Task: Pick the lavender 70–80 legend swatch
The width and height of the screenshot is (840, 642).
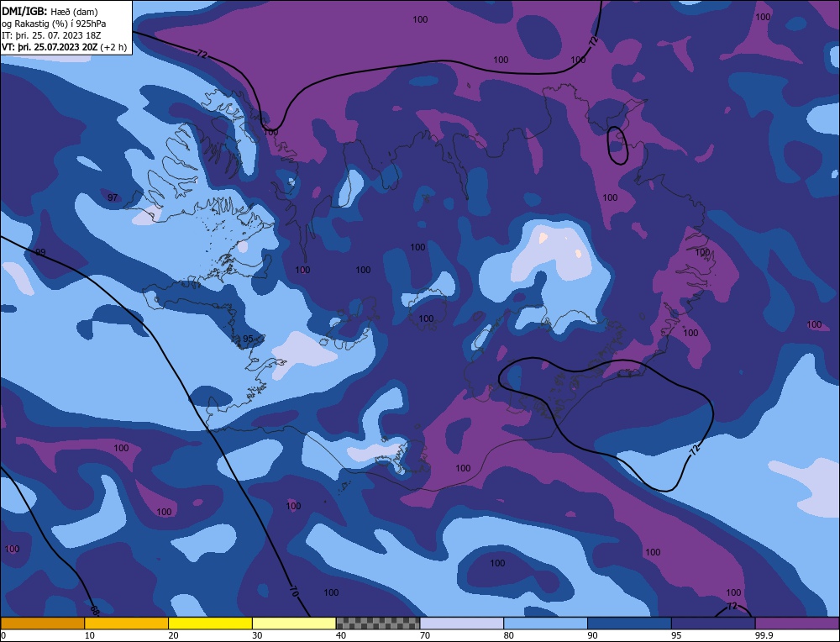Action: click(x=462, y=624)
